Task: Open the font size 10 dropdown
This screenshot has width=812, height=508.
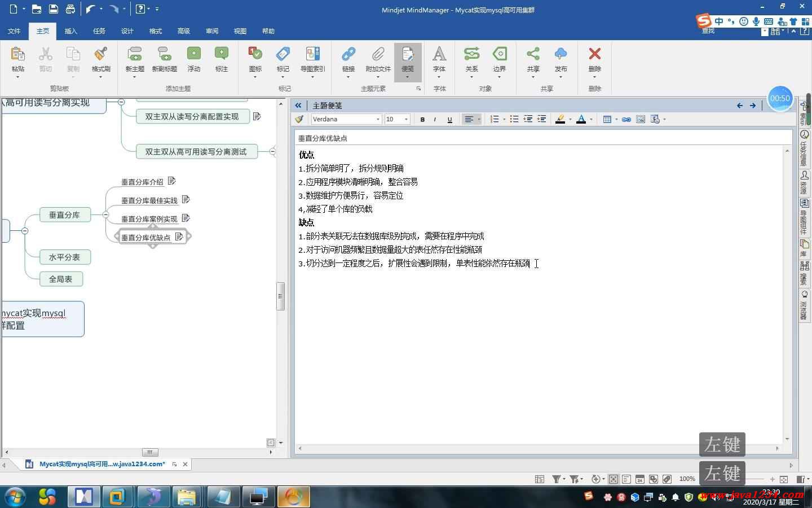Action: (406, 119)
